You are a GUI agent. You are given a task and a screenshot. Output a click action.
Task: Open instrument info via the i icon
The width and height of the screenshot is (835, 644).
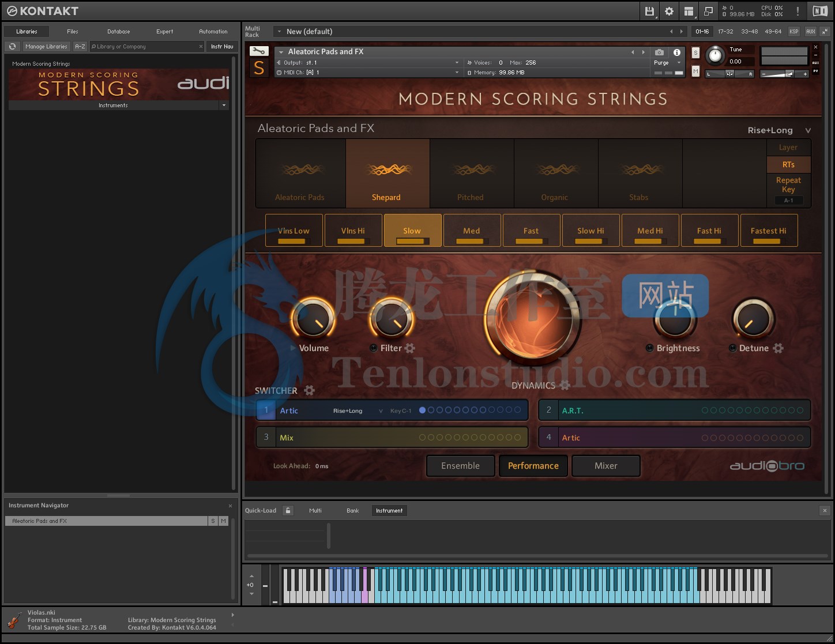[x=676, y=51]
